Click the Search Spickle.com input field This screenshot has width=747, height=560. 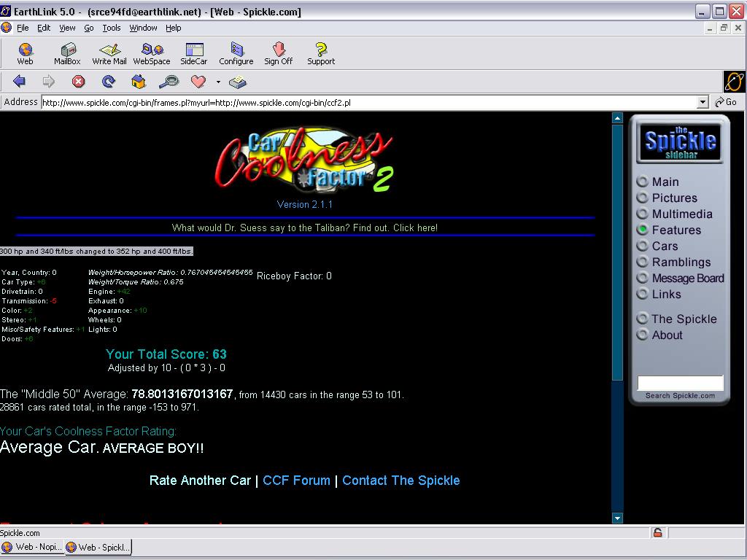click(680, 383)
